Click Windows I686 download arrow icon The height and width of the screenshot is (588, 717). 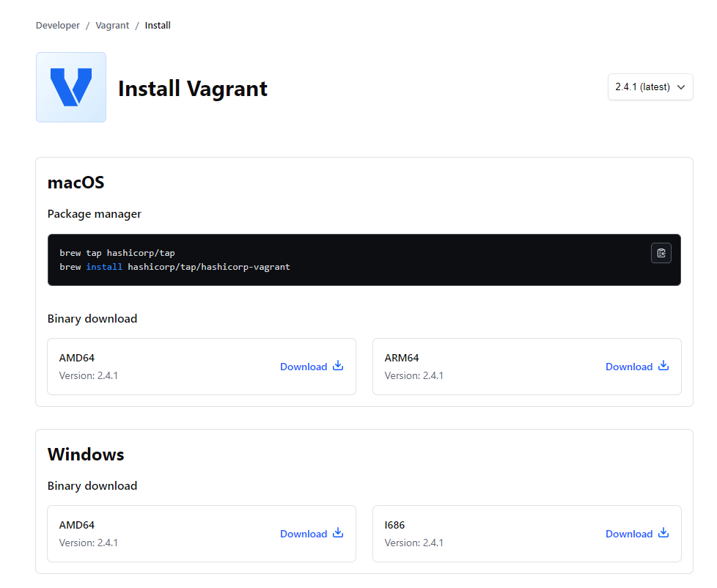click(x=663, y=533)
